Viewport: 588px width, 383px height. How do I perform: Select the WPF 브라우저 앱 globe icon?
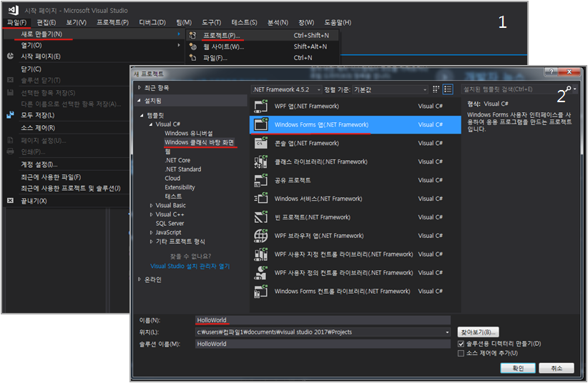261,236
